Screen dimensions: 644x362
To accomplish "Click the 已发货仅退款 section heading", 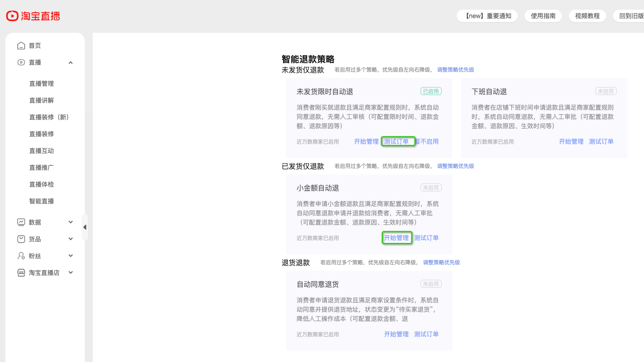I will (303, 166).
